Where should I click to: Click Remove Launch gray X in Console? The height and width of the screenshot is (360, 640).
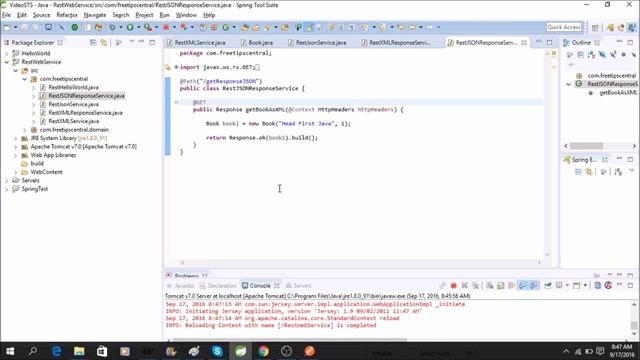(464, 285)
